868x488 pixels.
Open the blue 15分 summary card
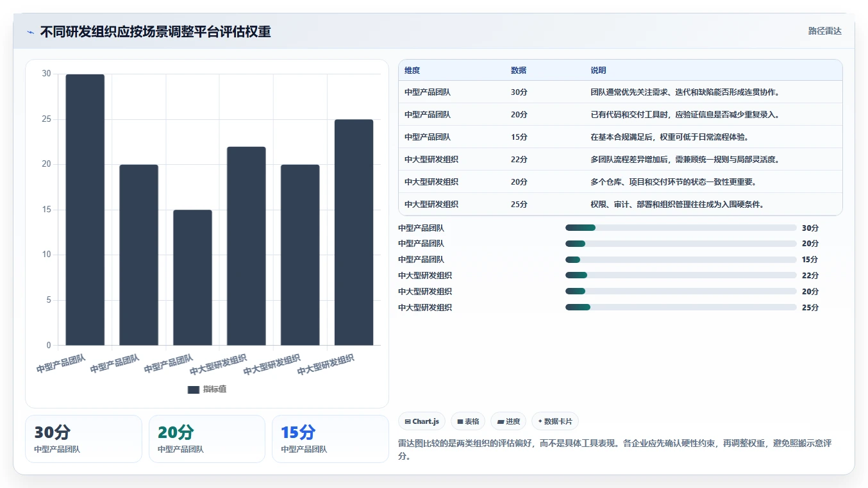click(330, 439)
